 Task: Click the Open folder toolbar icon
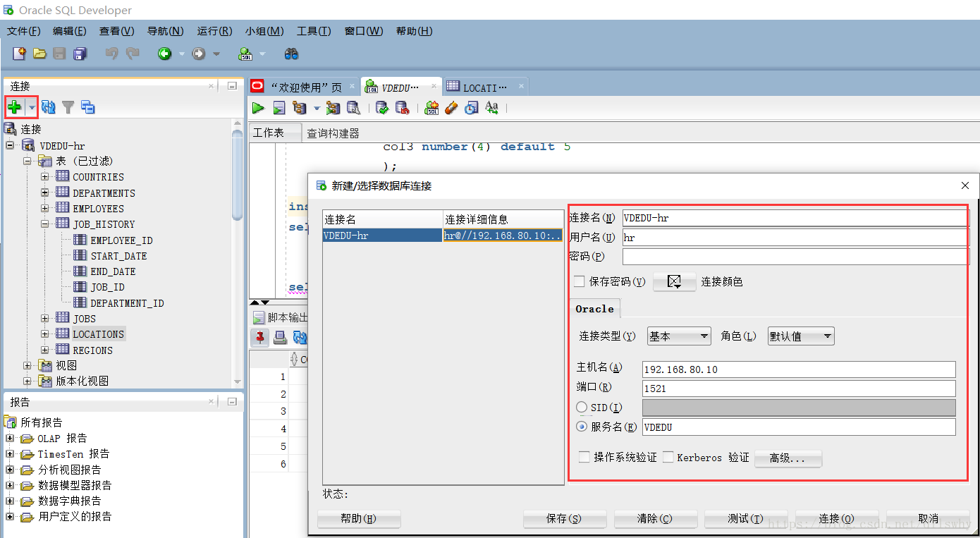pyautogui.click(x=39, y=54)
